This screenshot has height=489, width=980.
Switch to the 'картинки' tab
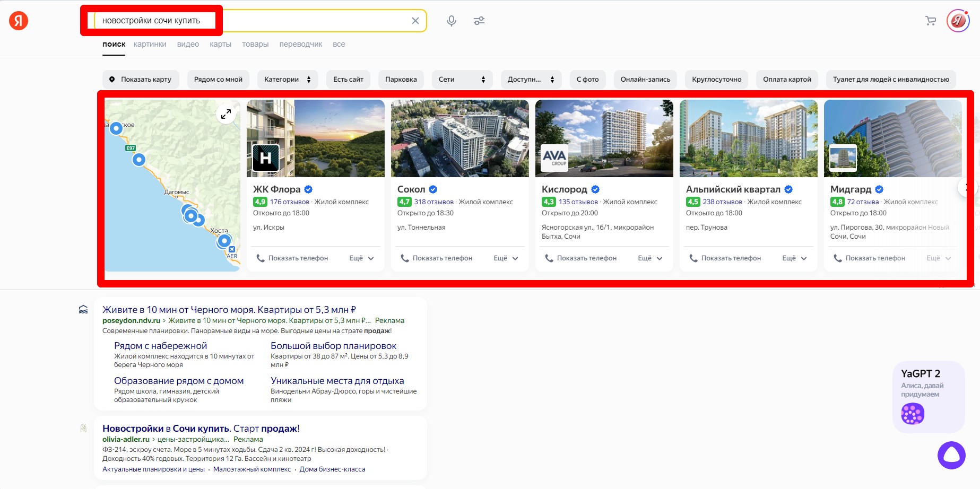[x=150, y=44]
